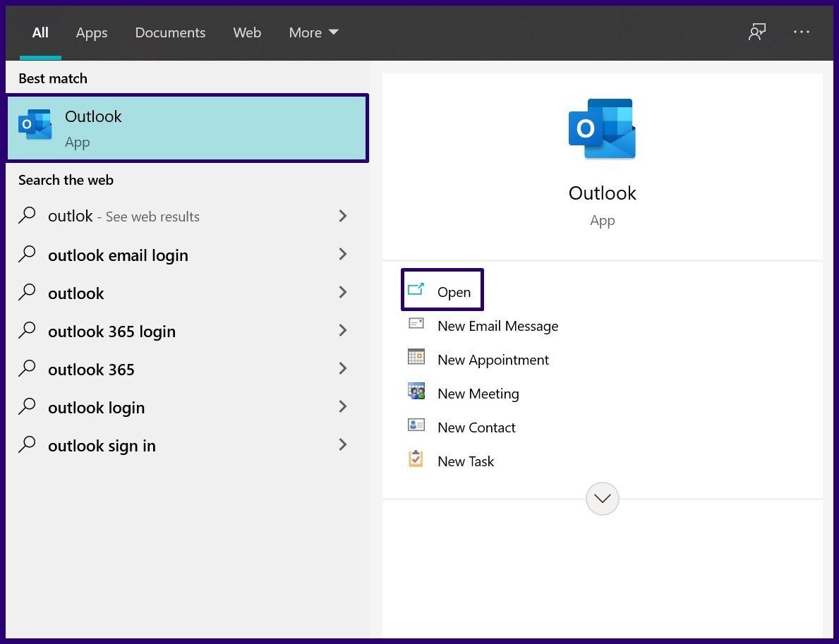839x644 pixels.
Task: Select the 'outlook 365' web suggestion
Action: (183, 368)
